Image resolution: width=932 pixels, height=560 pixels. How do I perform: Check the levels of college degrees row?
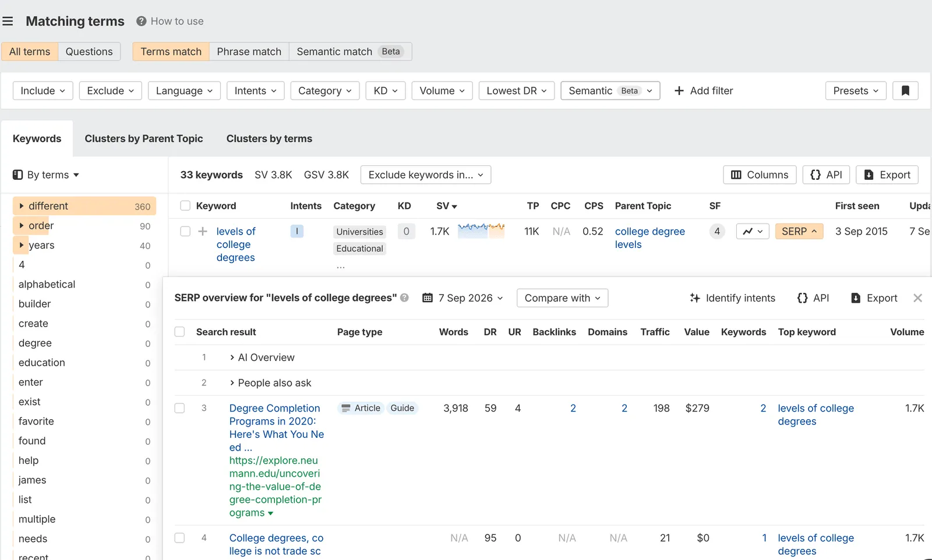coord(185,232)
